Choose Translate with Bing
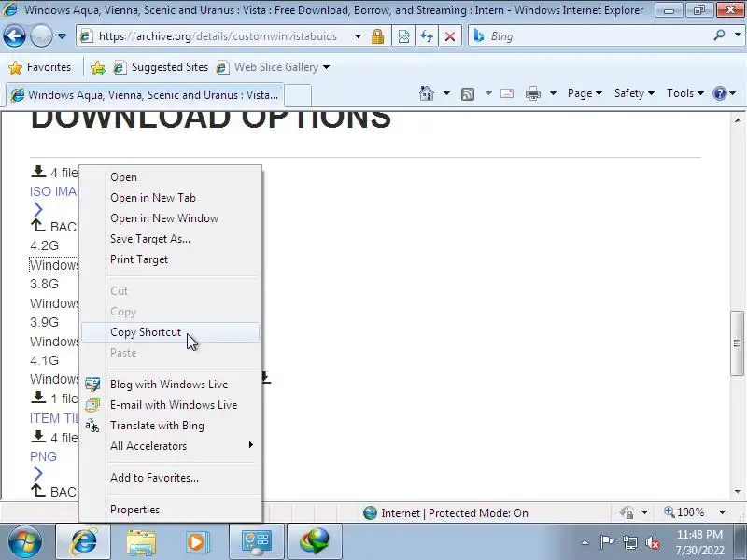Screen dimensions: 747x560 [x=171, y=426]
